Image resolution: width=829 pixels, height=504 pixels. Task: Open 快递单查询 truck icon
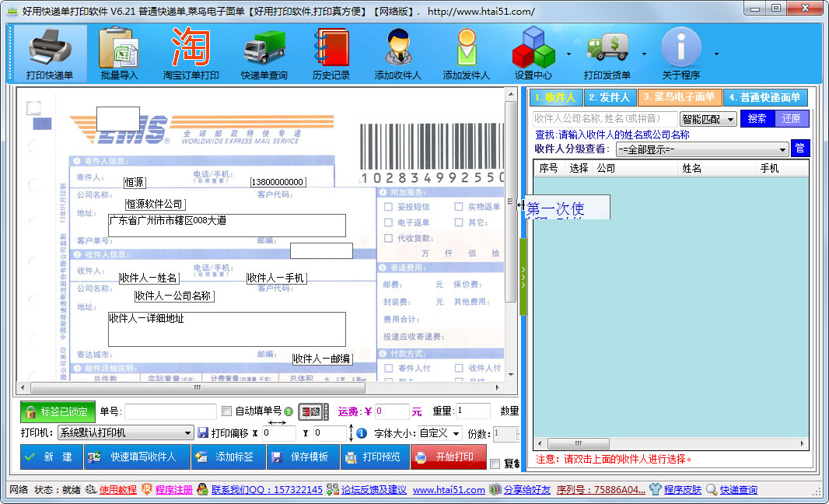coord(264,54)
